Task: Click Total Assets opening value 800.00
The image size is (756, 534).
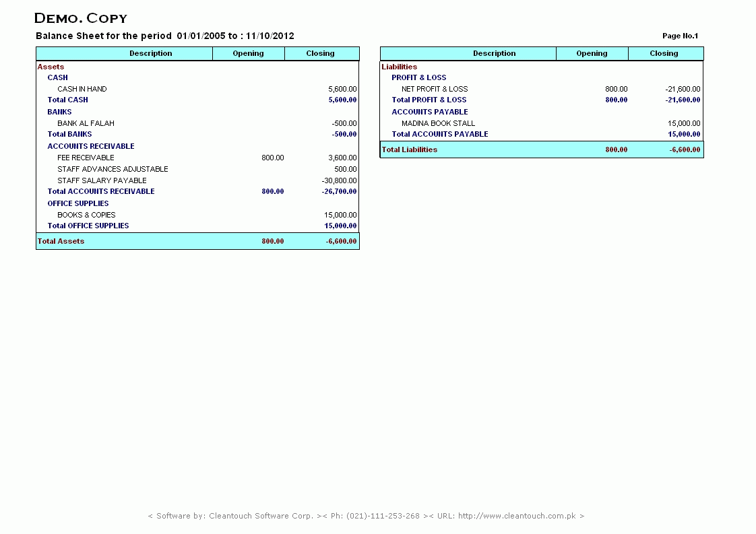Action: (x=273, y=241)
